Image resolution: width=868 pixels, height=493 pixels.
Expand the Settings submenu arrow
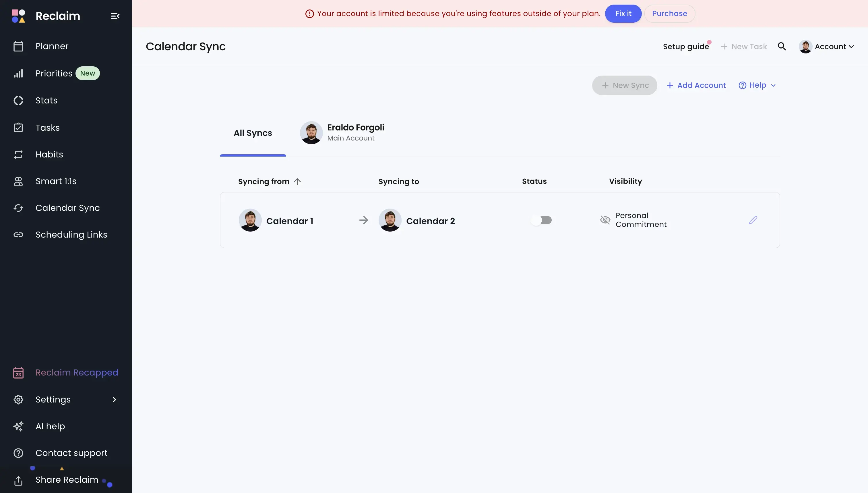(x=115, y=399)
